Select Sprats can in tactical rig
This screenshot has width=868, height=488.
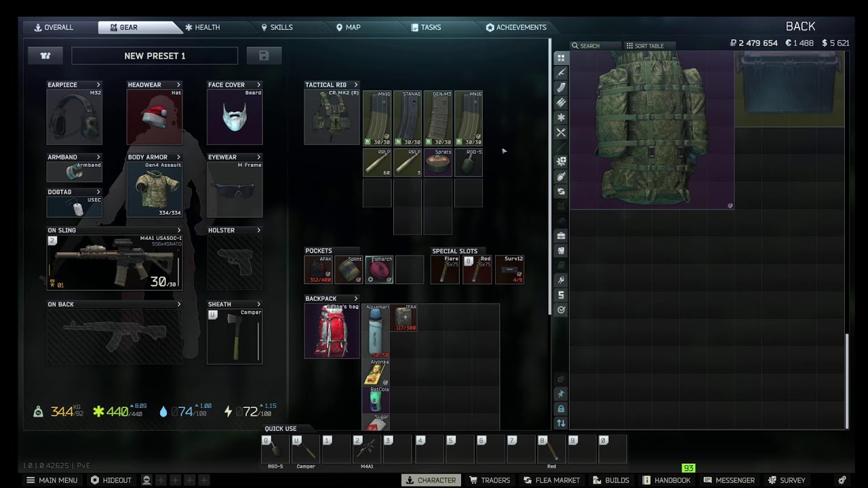click(x=438, y=163)
